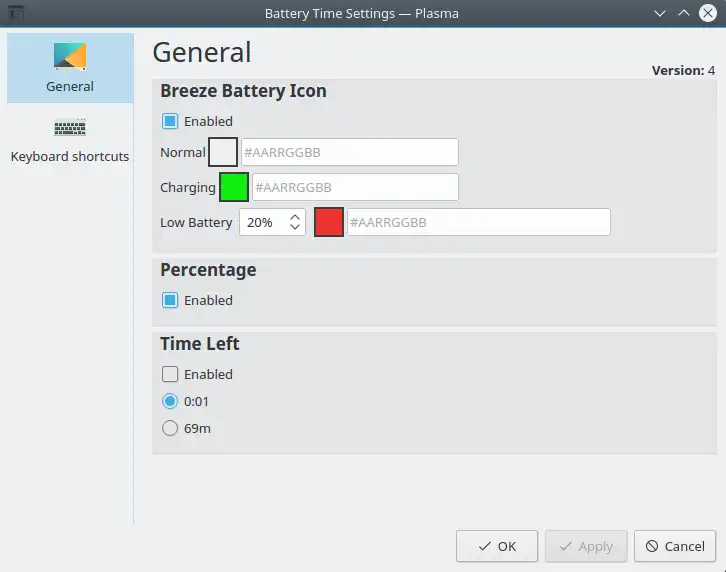Disable the Breeze Battery Icon Enabled checkbox
This screenshot has width=726, height=572.
point(170,121)
